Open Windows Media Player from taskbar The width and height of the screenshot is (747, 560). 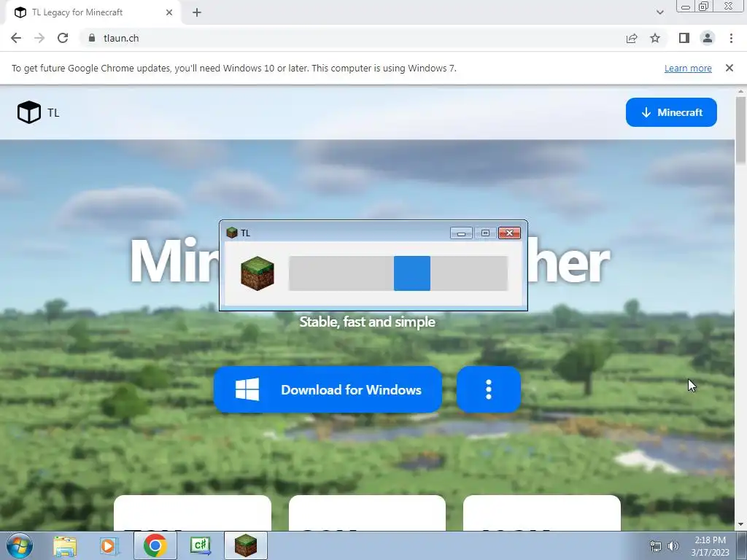click(x=109, y=546)
